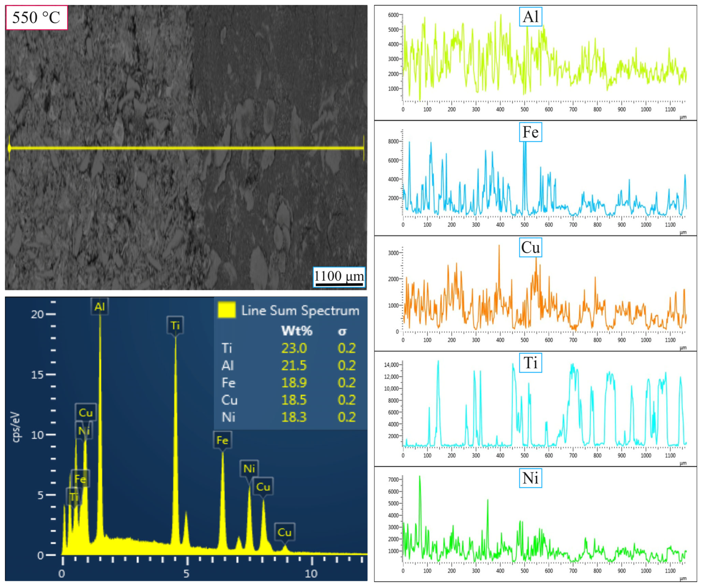This screenshot has width=702, height=588.
Task: Click the Ni peak label near 7.5 keV
Action: tap(249, 469)
